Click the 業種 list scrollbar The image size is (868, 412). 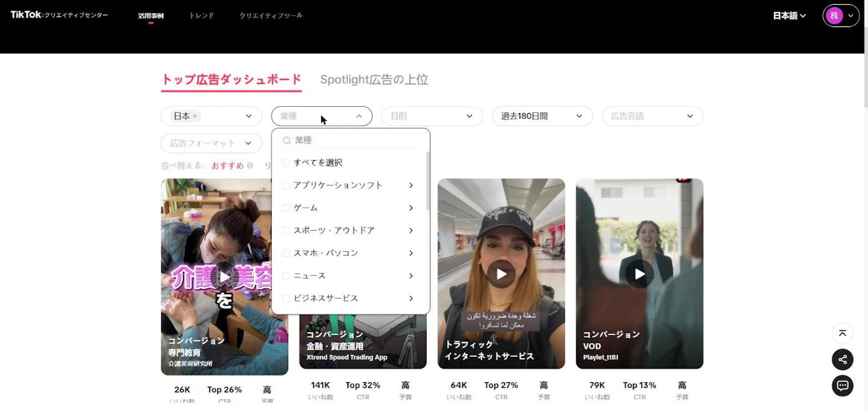[427, 180]
